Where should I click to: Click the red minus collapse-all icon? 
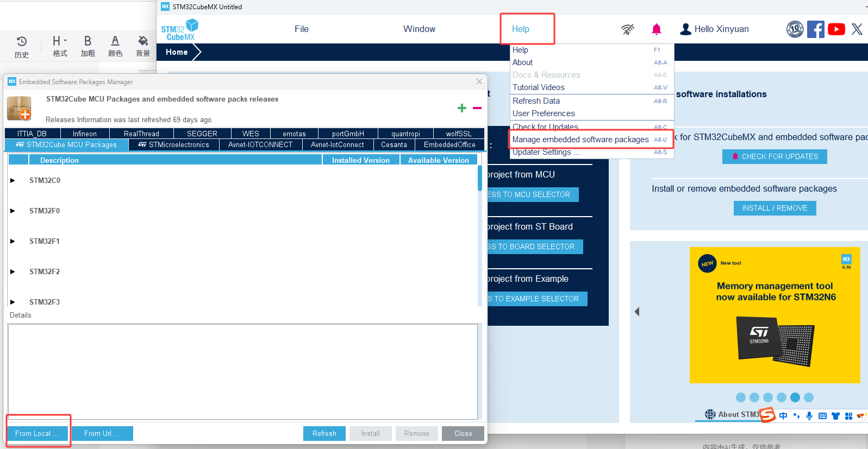point(477,108)
